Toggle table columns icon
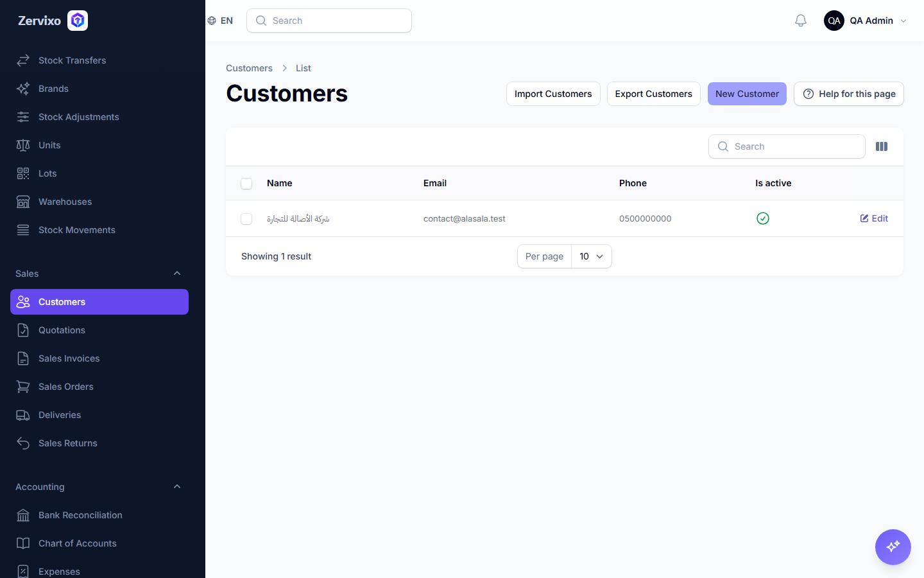This screenshot has height=578, width=924. (x=882, y=146)
